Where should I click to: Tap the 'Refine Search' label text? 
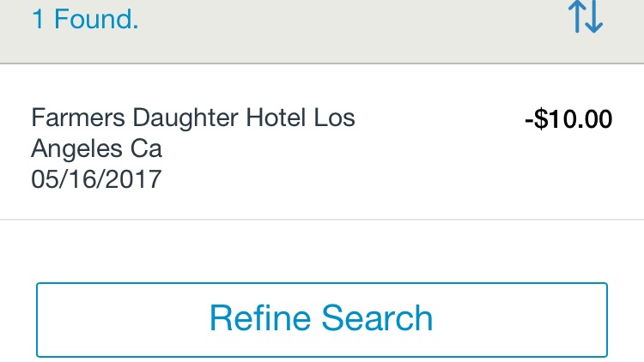[321, 317]
